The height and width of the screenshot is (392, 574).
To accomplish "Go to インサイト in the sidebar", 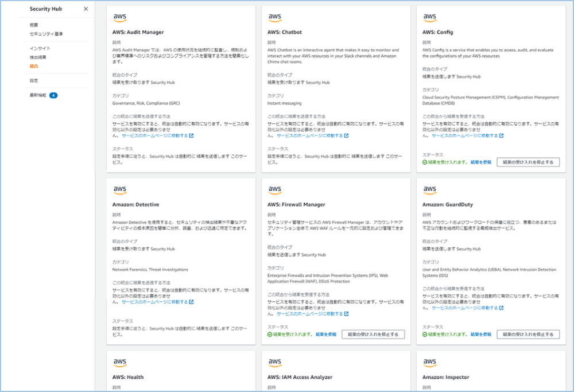I will [40, 48].
